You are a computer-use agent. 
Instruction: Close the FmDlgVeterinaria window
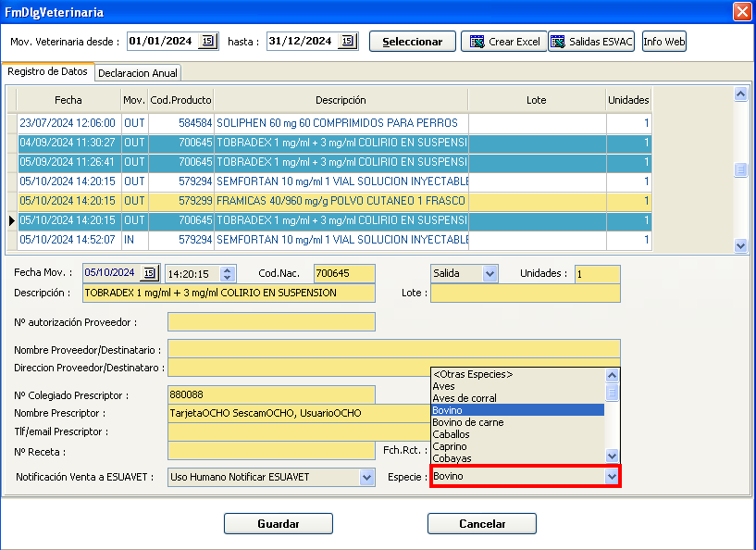741,12
